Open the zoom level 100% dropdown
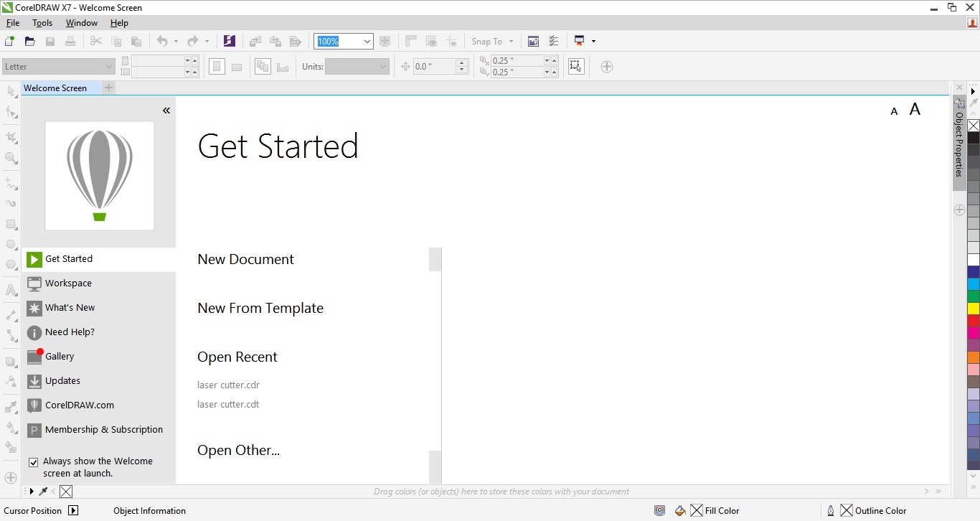This screenshot has width=980, height=521. click(x=367, y=42)
